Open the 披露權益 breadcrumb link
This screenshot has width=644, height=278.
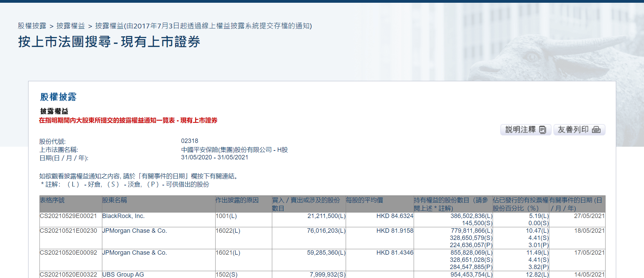point(70,26)
